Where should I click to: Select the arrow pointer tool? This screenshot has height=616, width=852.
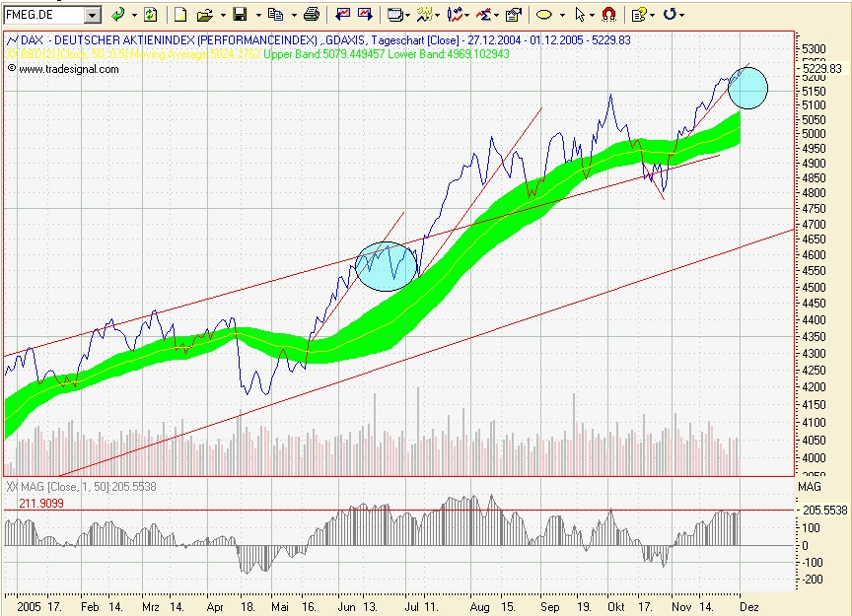click(580, 15)
